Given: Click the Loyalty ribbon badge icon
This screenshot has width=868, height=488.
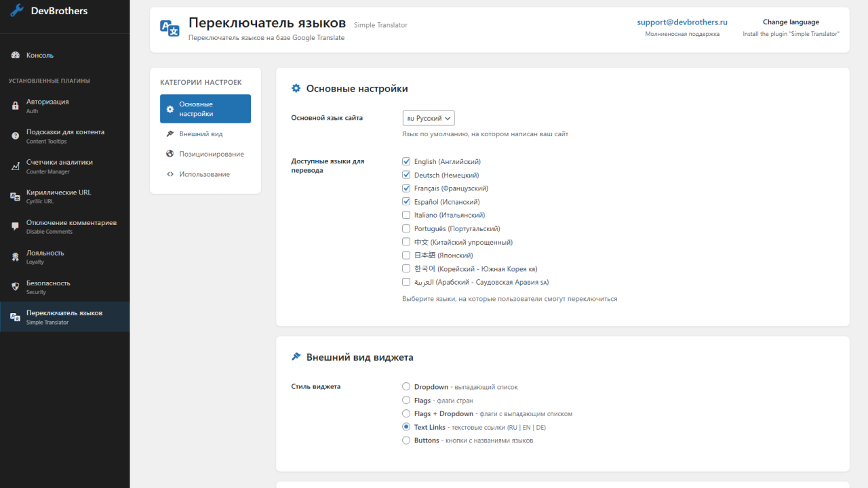Looking at the screenshot, I should tap(15, 257).
